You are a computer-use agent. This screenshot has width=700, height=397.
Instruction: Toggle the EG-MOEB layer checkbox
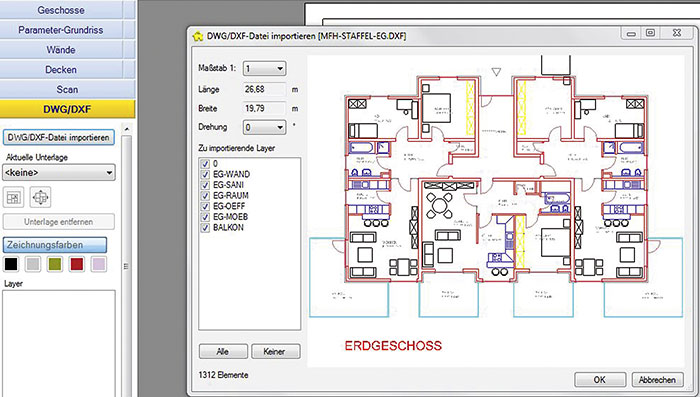click(x=205, y=217)
